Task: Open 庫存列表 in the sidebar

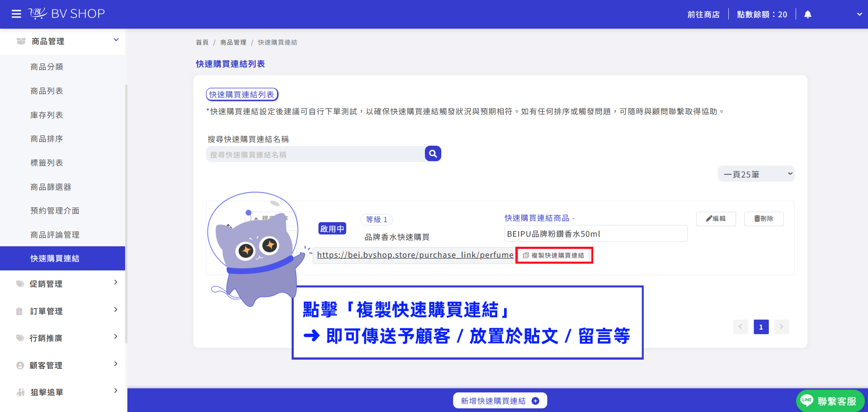Action: (x=47, y=115)
